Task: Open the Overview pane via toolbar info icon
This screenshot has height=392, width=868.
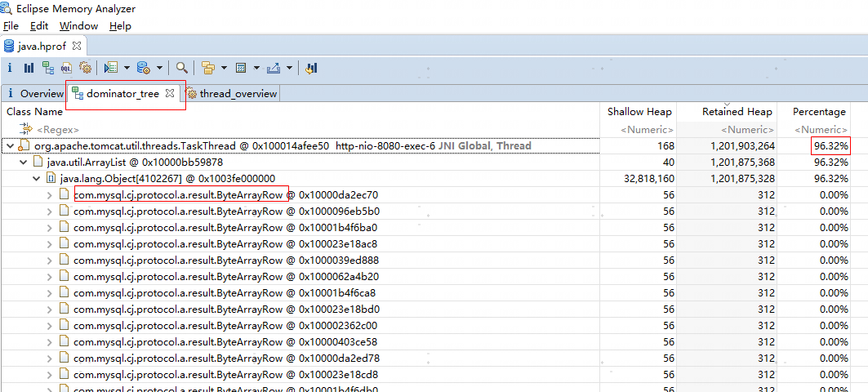Action: click(10, 68)
